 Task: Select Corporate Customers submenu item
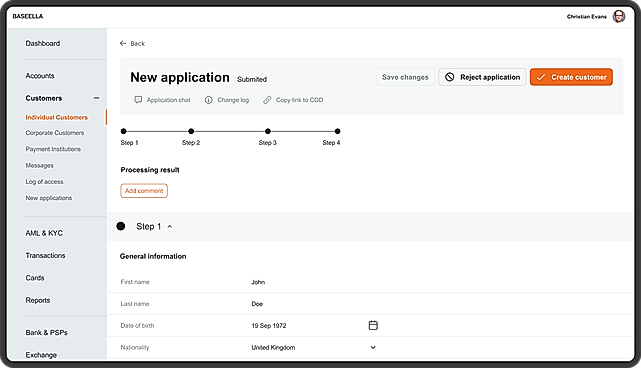55,133
